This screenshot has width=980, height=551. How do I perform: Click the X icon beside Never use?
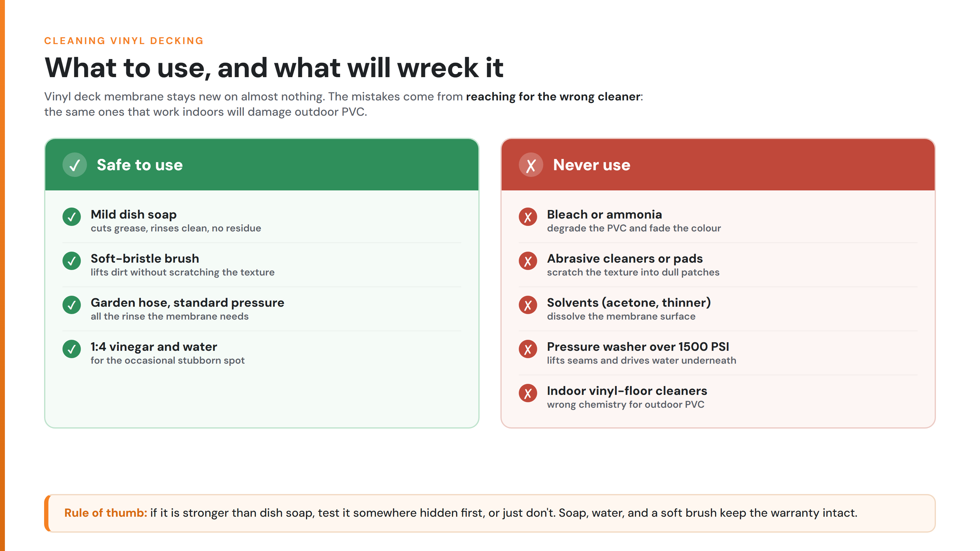pos(531,165)
